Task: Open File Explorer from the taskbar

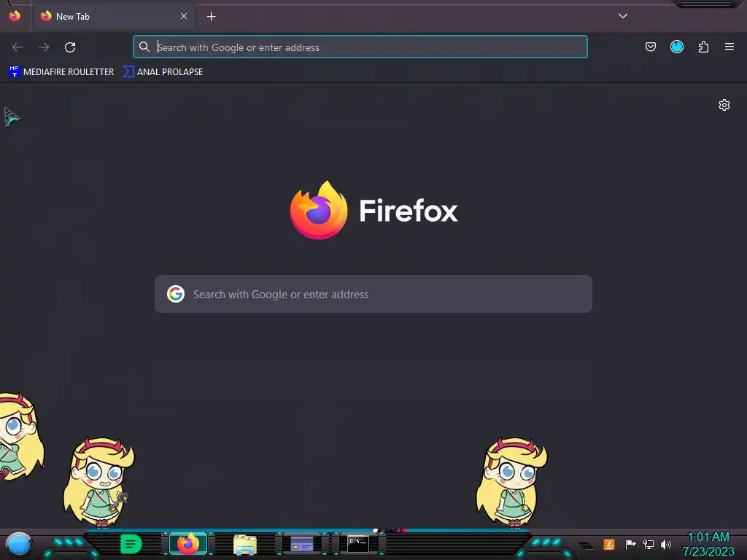Action: [x=245, y=544]
